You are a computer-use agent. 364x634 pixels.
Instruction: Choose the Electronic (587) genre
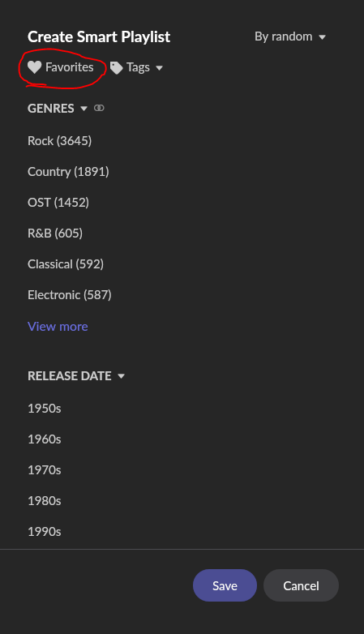pos(70,295)
